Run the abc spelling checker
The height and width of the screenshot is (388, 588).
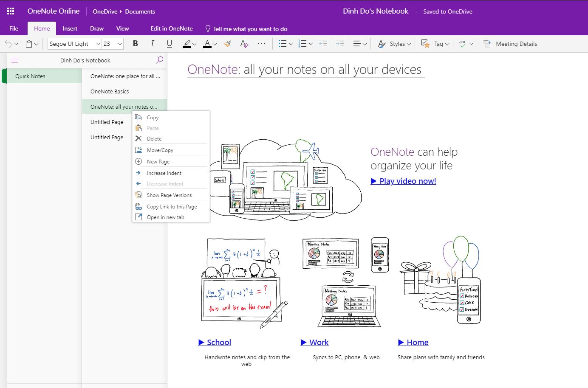tap(462, 43)
